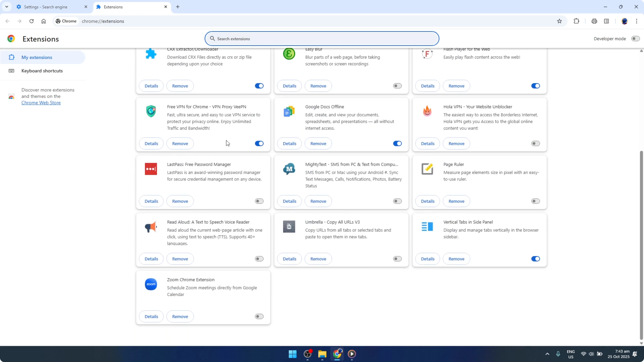This screenshot has height=362, width=644.
Task: Close the Settings - Search engine tab
Action: click(x=86, y=7)
